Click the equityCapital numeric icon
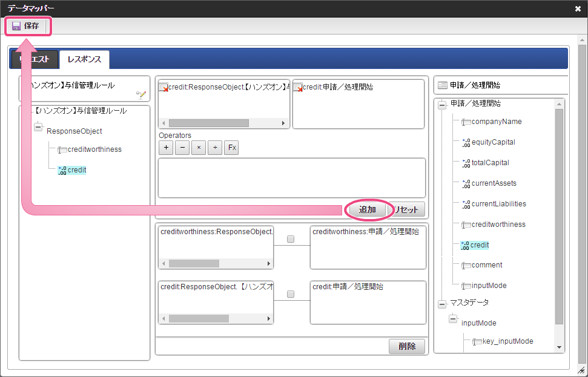The height and width of the screenshot is (377, 588). click(x=466, y=143)
